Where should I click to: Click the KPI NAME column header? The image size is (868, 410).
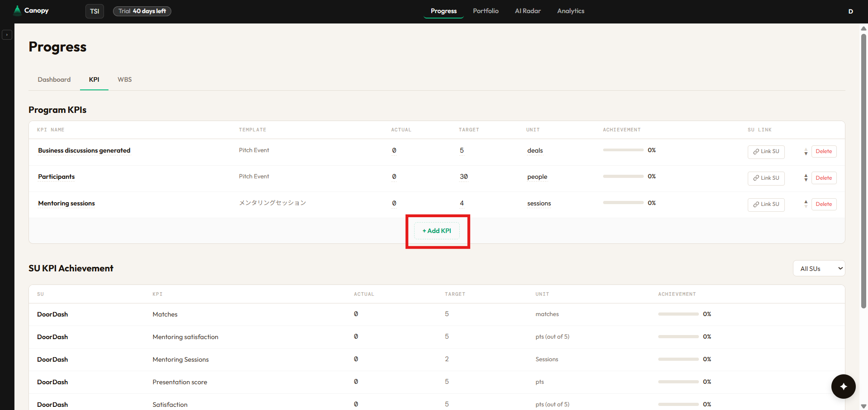51,130
